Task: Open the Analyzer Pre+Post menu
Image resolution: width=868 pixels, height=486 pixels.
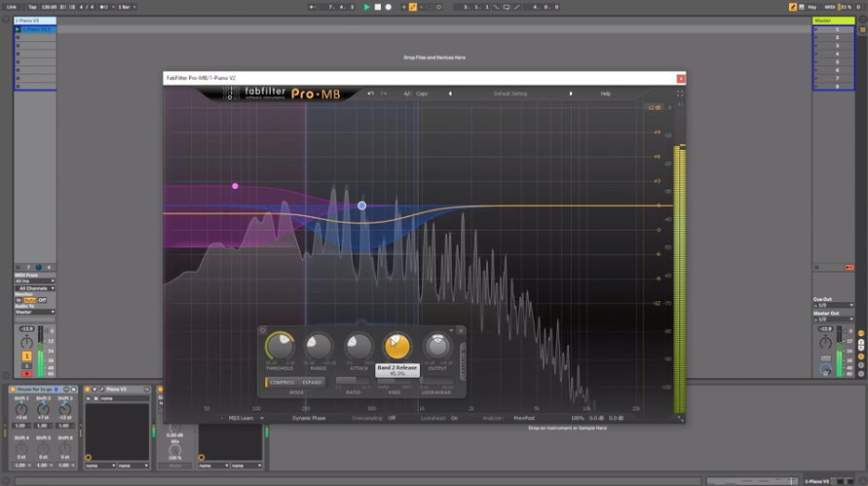Action: [x=524, y=418]
